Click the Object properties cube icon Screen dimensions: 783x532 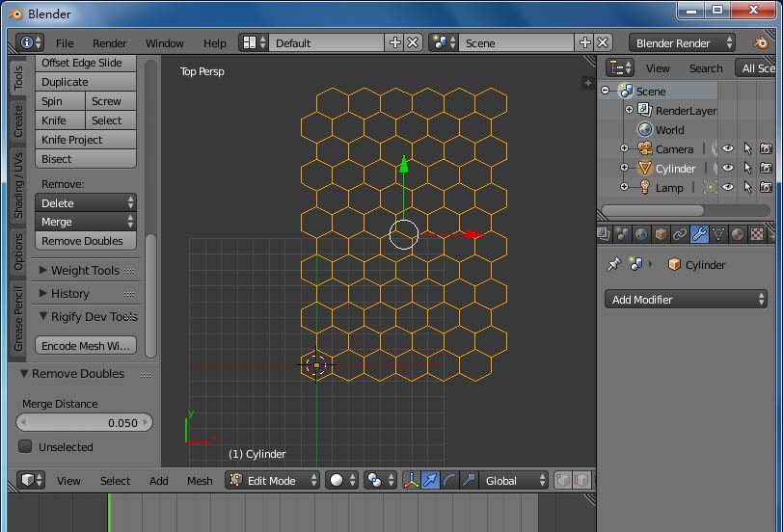click(661, 234)
